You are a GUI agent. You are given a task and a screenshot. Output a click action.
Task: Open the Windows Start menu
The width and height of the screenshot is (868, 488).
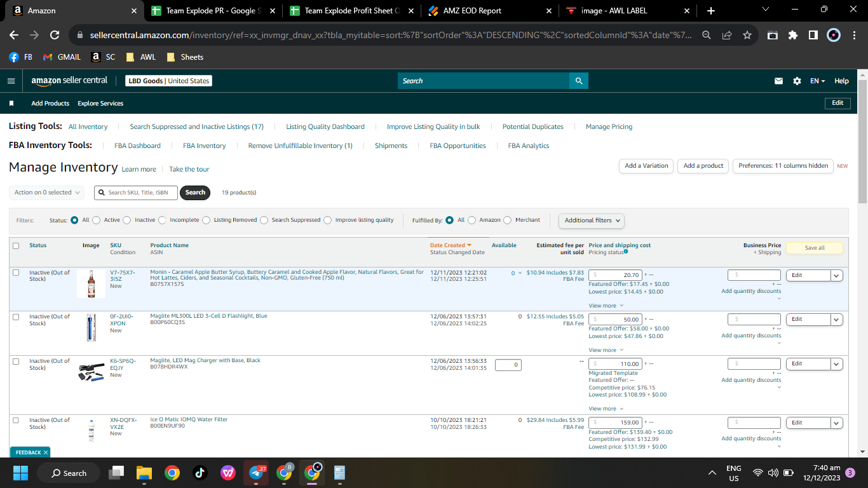coord(21,473)
